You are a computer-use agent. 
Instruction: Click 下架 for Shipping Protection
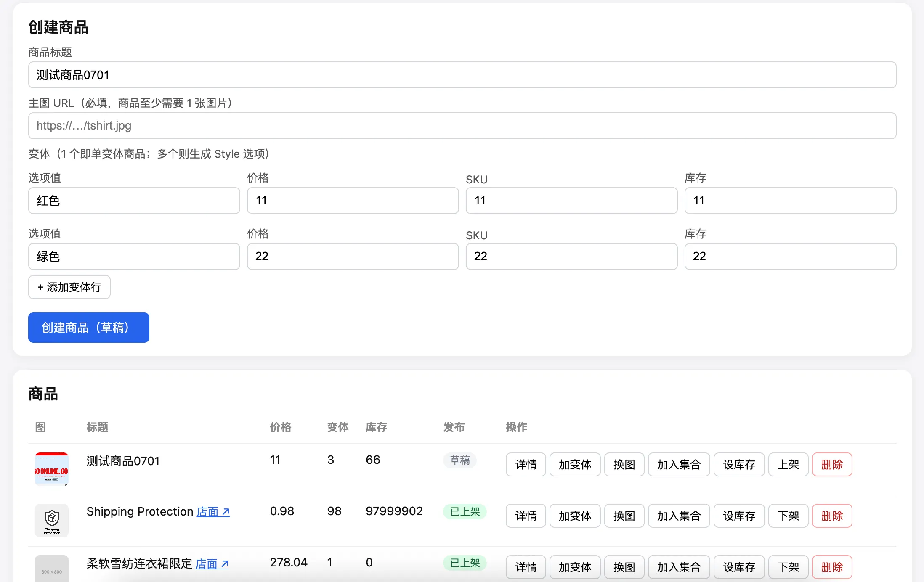point(789,516)
